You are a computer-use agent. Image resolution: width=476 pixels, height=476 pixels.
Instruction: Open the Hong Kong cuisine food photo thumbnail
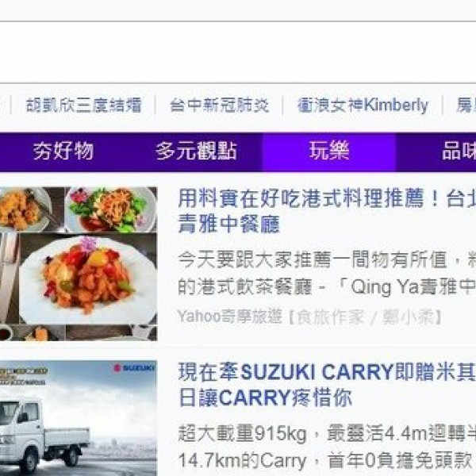[x=79, y=263]
